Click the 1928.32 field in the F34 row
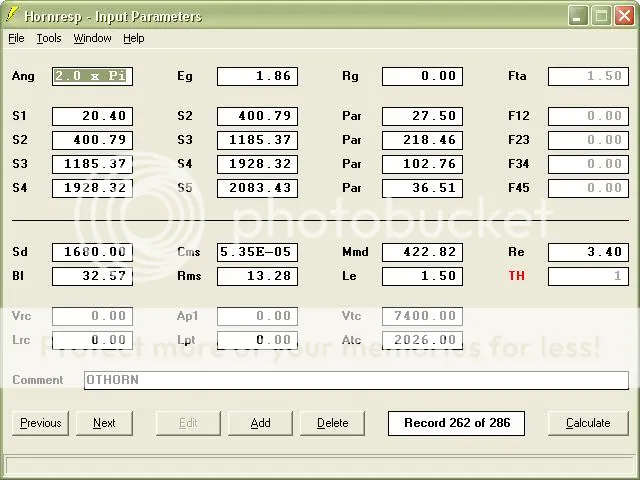Image resolution: width=640 pixels, height=480 pixels. 258,164
